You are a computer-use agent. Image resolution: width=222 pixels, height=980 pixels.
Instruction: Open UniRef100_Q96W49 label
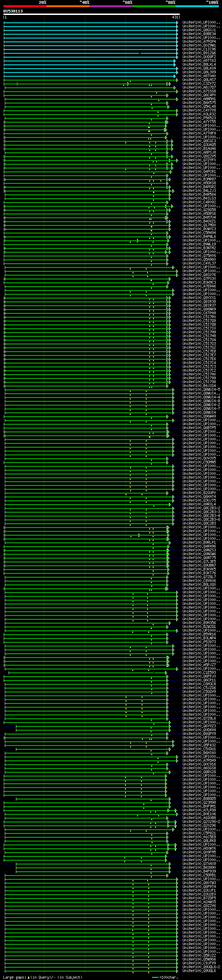pyautogui.click(x=199, y=416)
